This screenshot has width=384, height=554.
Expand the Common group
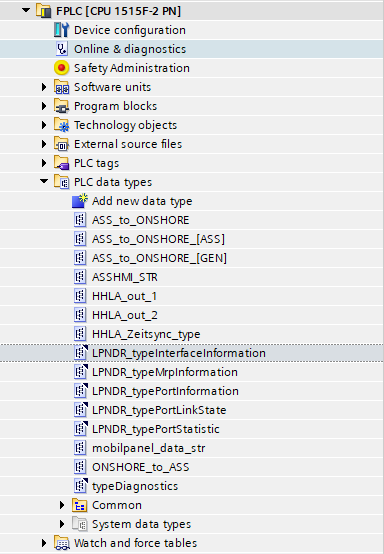tap(62, 505)
